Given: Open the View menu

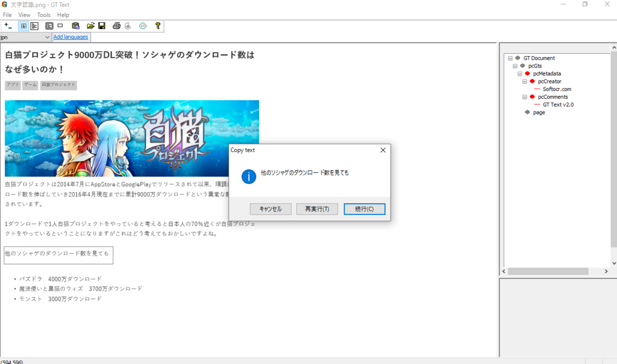Looking at the screenshot, I should (x=24, y=14).
